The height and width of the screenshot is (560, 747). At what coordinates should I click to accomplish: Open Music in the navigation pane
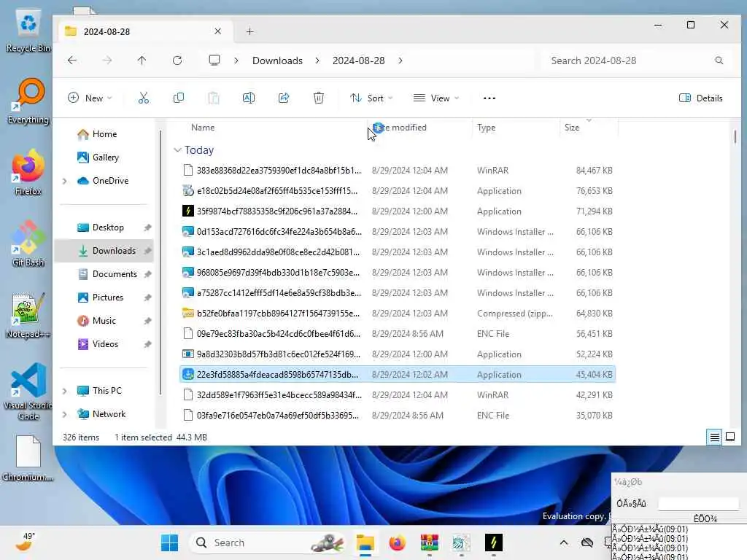tap(105, 321)
